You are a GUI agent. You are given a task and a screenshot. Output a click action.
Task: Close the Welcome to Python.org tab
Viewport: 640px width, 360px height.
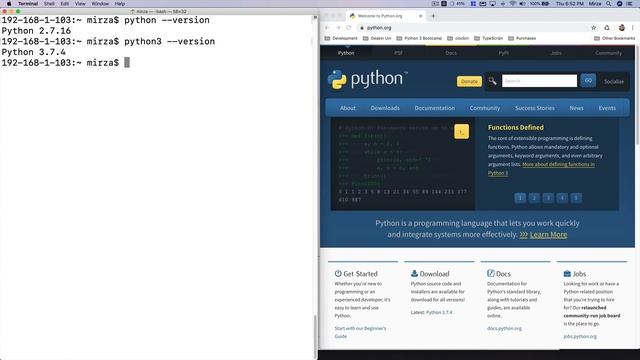pyautogui.click(x=420, y=16)
